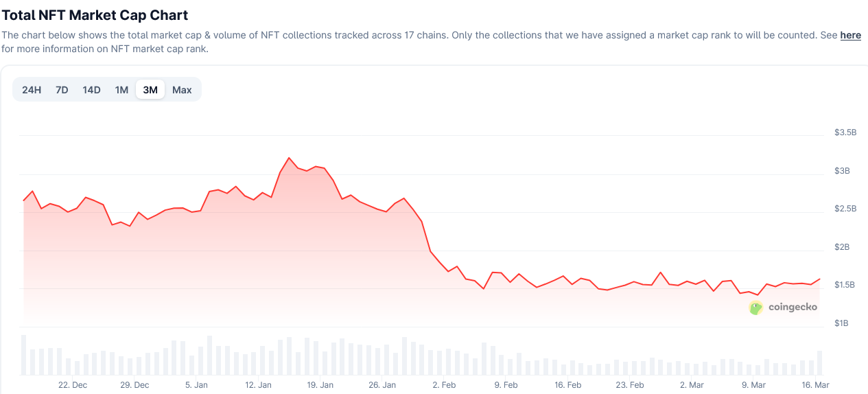Viewport: 868px width, 394px height.
Task: Select the active 3M range tab
Action: [x=150, y=90]
